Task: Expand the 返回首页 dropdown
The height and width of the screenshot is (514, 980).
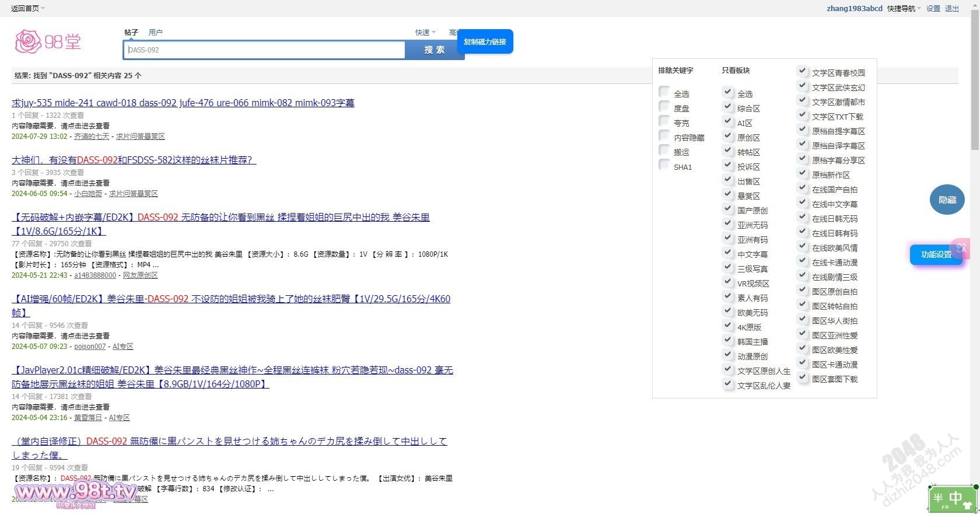Action: (27, 8)
